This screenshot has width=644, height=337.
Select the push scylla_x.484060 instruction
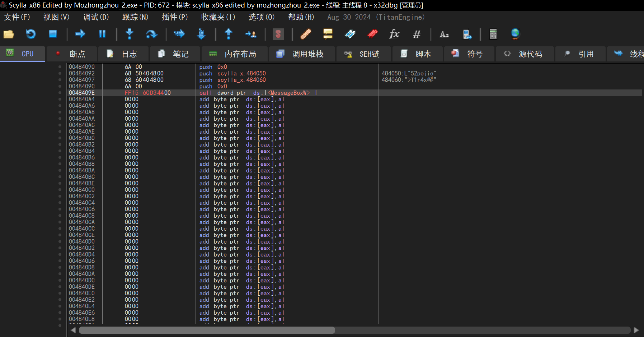[232, 80]
